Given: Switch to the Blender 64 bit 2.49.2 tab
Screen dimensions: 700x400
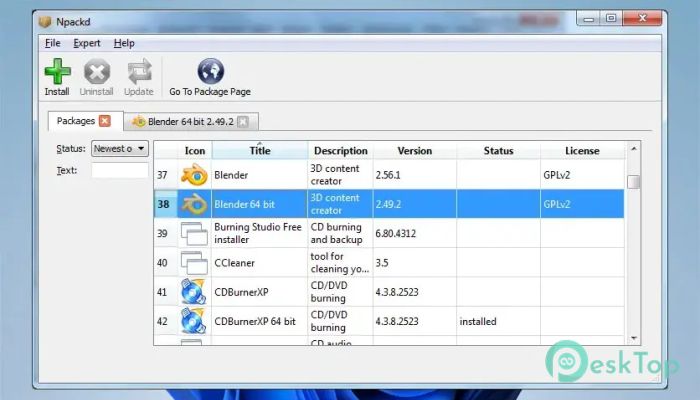Looking at the screenshot, I should coord(191,121).
